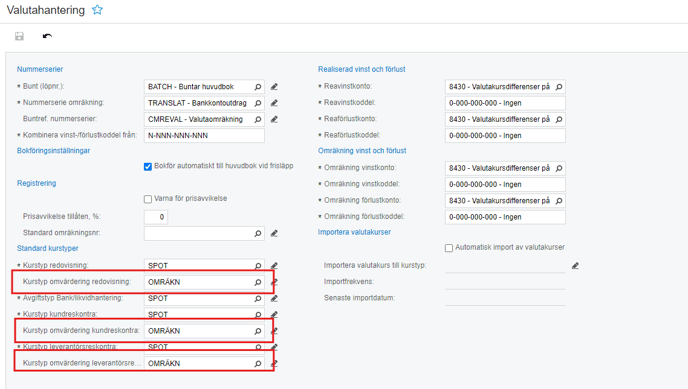The height and width of the screenshot is (389, 688).
Task: Click pencil icon beside Importera valutakurs till kurstyp
Action: click(x=575, y=266)
